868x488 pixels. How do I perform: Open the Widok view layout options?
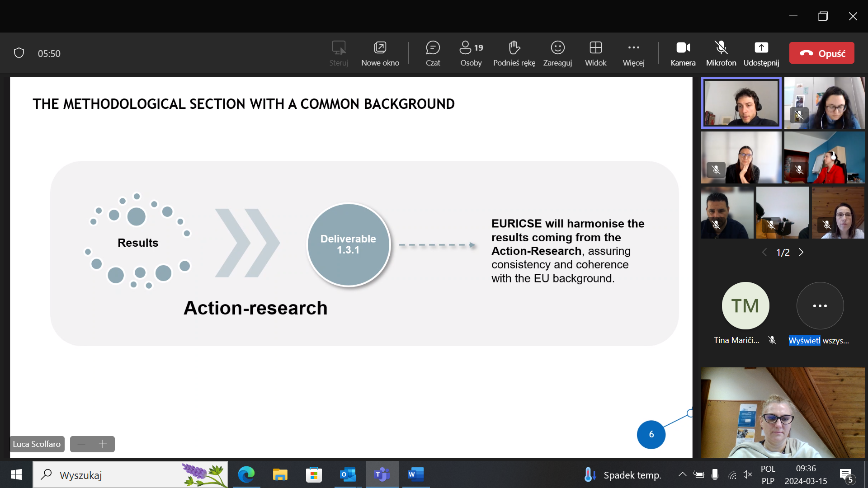(595, 53)
